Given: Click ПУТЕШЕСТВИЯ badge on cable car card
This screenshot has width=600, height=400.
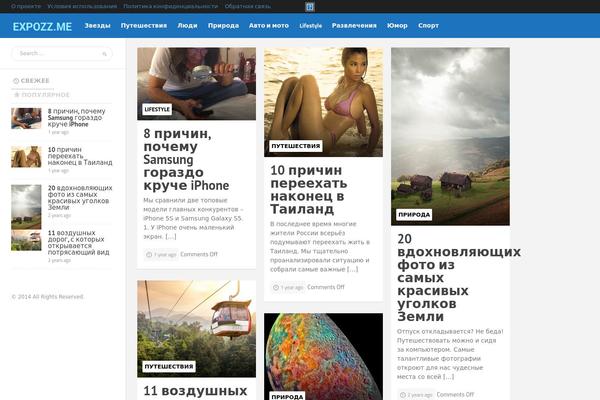Looking at the screenshot, I should (169, 366).
